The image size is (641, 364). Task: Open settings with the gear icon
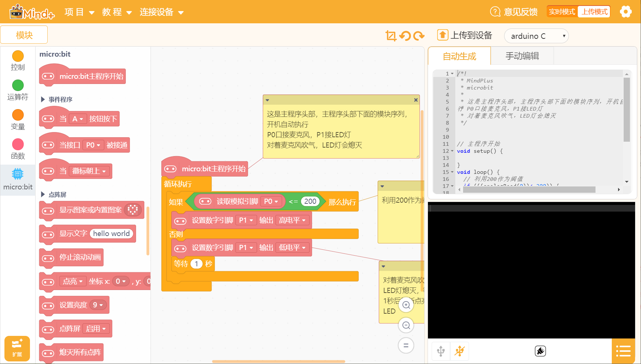pos(625,12)
